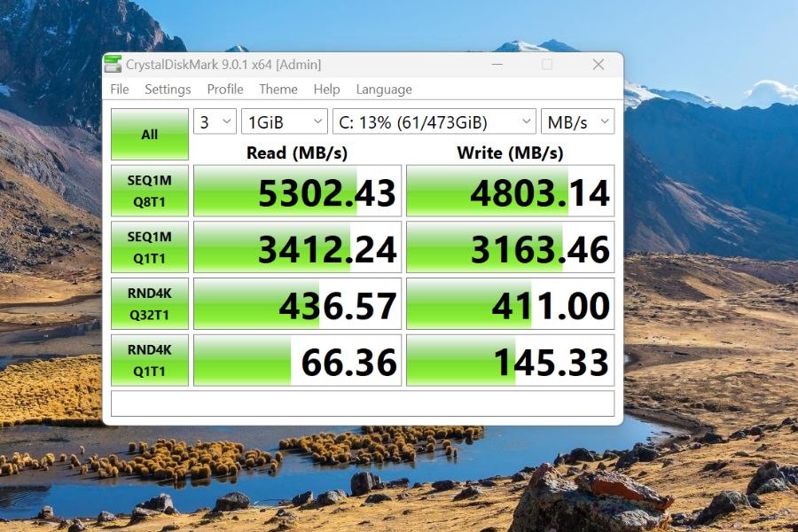798x532 pixels.
Task: Open the Profile menu
Action: [x=224, y=89]
